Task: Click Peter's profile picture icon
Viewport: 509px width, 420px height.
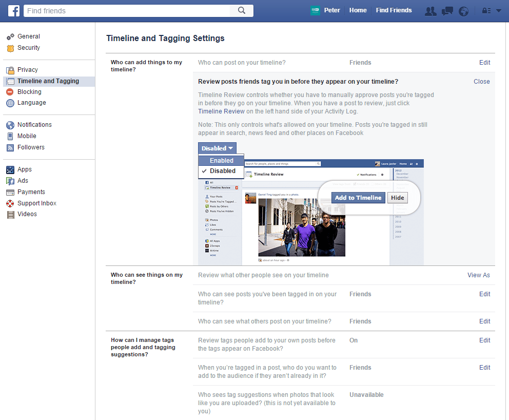Action: [x=315, y=10]
